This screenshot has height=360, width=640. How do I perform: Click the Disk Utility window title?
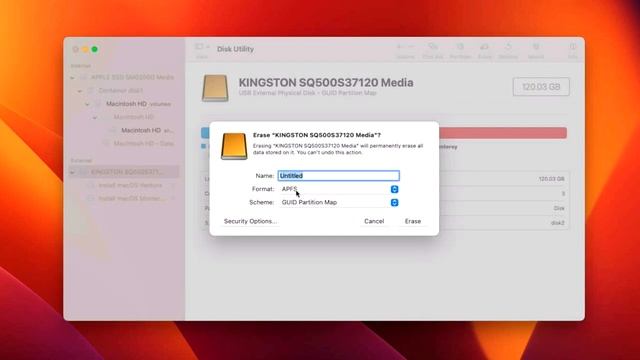pos(236,49)
